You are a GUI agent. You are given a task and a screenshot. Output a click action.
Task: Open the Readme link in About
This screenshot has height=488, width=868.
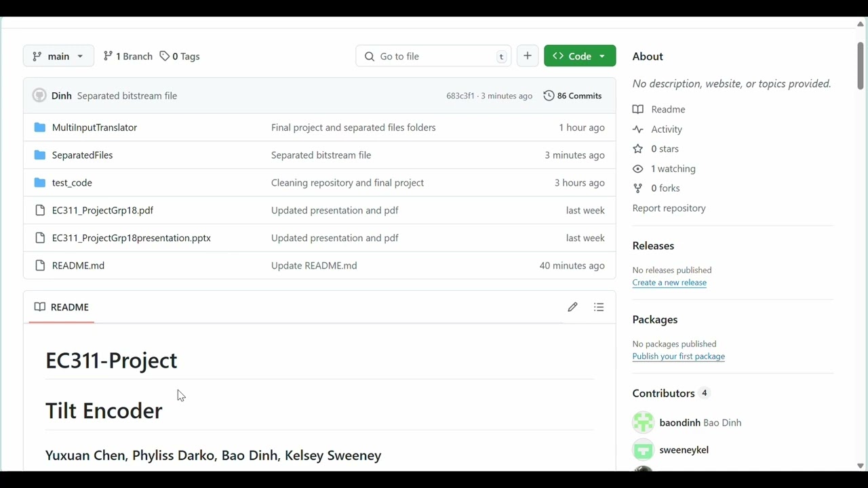click(x=659, y=109)
